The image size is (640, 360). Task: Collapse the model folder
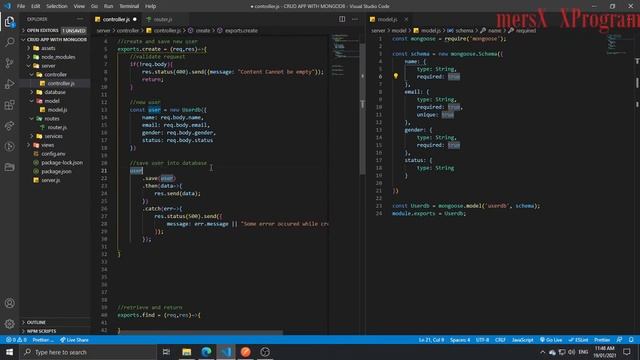tap(52, 101)
